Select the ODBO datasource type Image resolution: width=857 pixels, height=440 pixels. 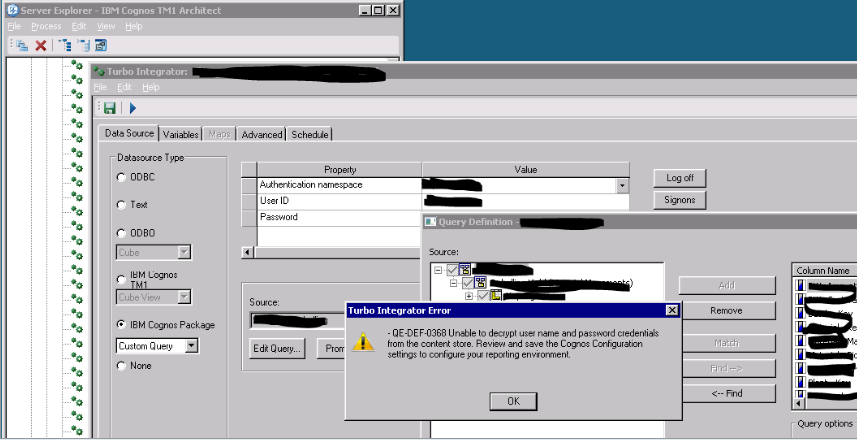[121, 233]
